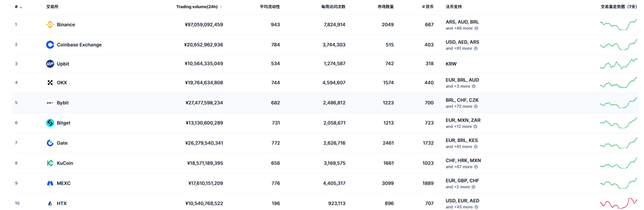
Task: Click weekly visits value 7,824,914
Action: pos(334,25)
